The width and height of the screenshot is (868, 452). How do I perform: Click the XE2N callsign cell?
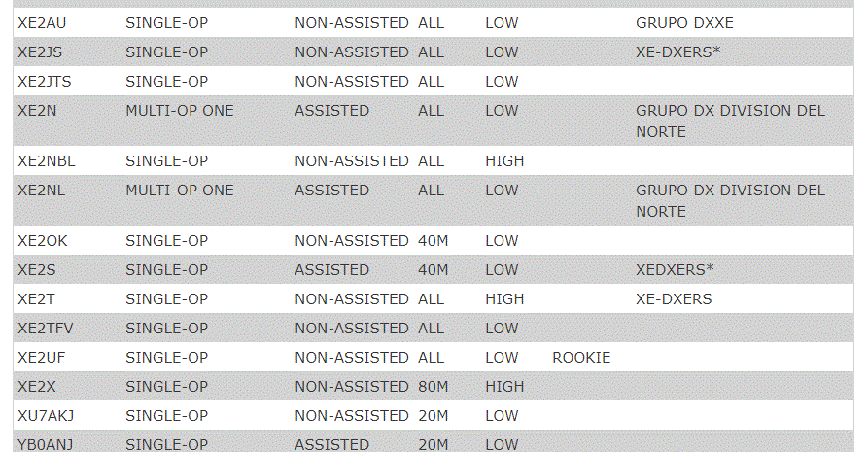pos(37,111)
